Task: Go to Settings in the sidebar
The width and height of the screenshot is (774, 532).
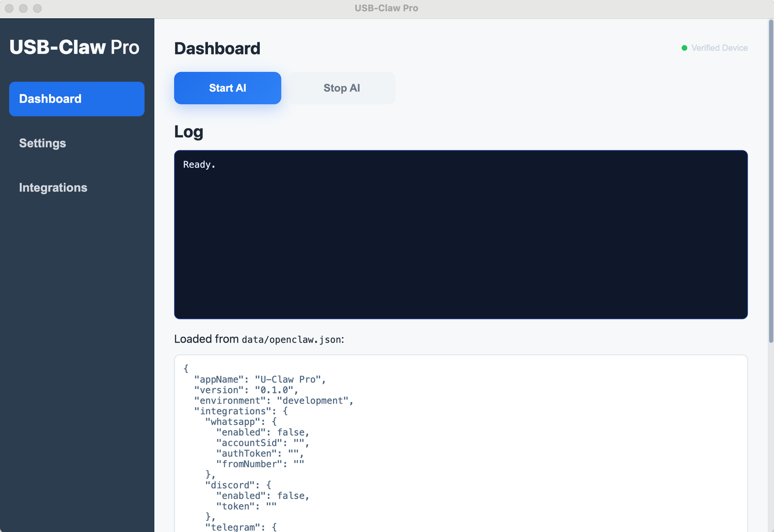Action: (77, 143)
